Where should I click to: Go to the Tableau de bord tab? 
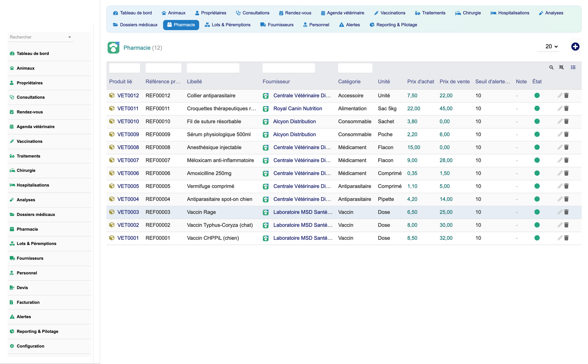point(132,13)
